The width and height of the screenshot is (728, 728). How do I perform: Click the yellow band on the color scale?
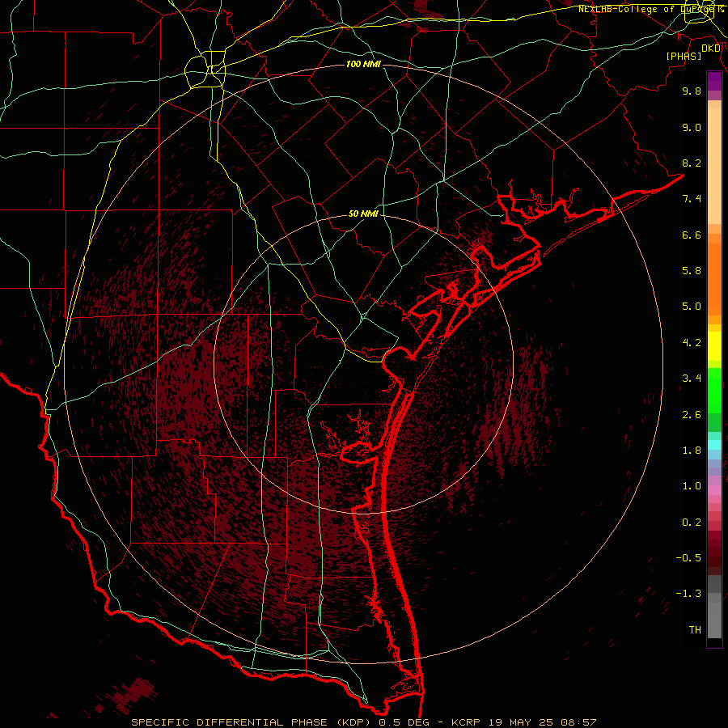point(714,346)
